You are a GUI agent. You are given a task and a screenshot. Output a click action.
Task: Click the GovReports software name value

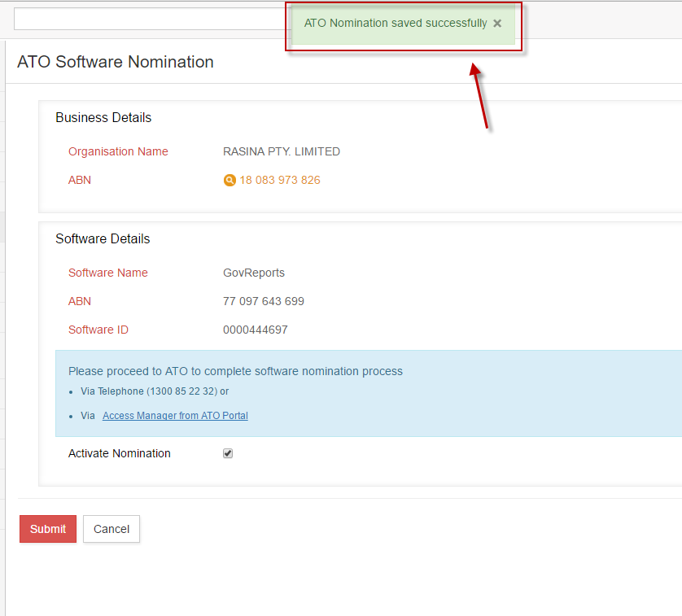(254, 273)
